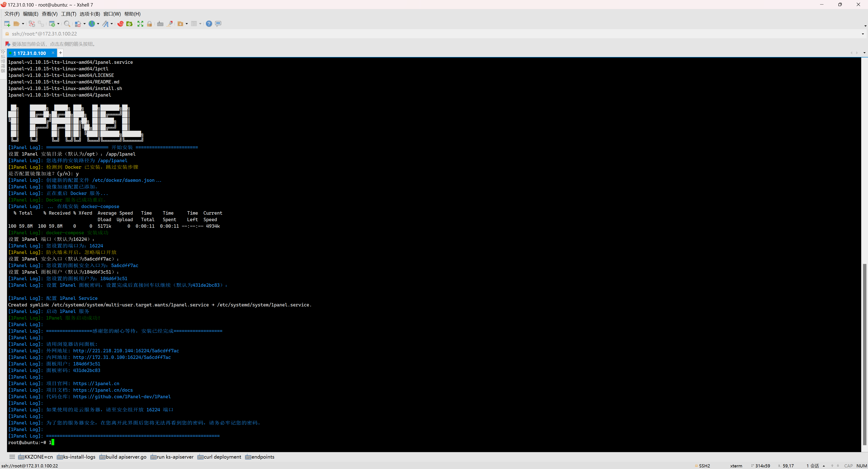Expand the new folder icon dropdown arrow
Image resolution: width=868 pixels, height=469 pixels.
(x=187, y=24)
